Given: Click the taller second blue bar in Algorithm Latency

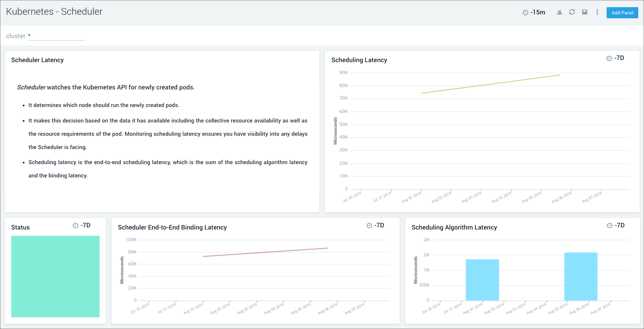Looking at the screenshot, I should (581, 277).
